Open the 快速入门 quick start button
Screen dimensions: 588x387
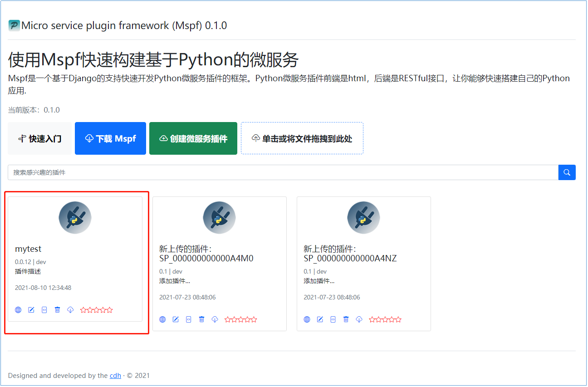coord(39,138)
